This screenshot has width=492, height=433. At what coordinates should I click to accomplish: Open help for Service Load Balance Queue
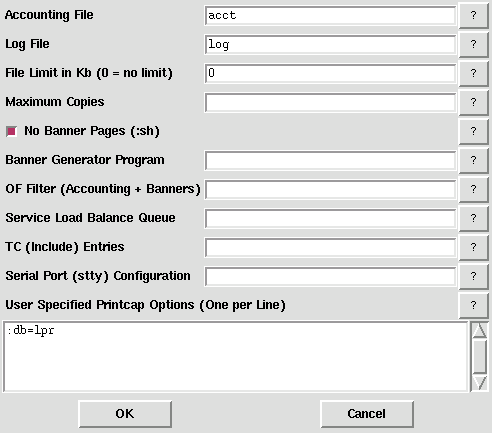(x=473, y=218)
